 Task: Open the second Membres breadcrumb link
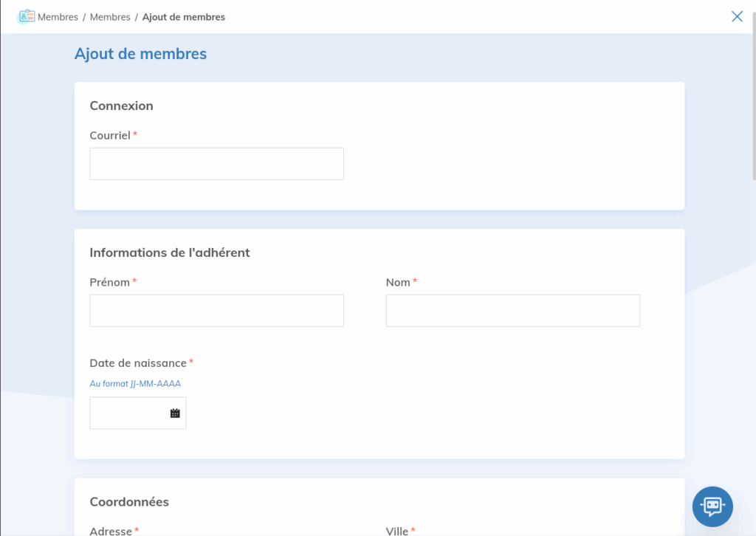110,17
